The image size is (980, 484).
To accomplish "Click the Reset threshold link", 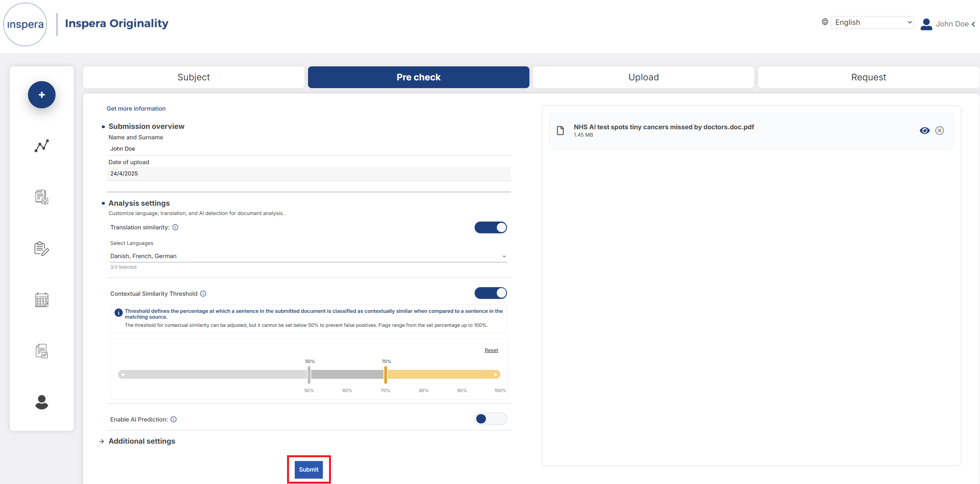I will coord(491,350).
